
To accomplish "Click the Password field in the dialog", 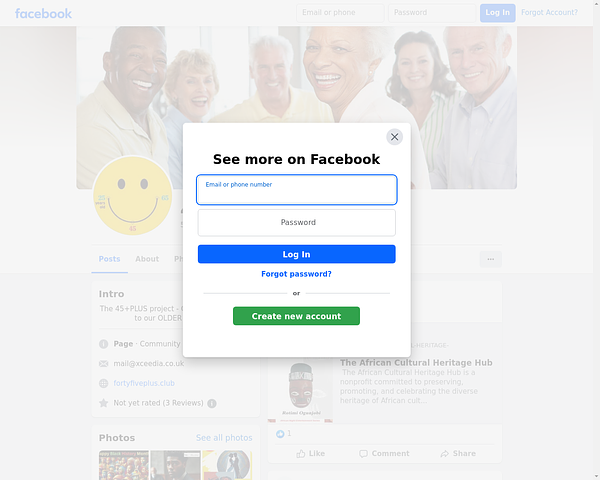I will tap(297, 223).
